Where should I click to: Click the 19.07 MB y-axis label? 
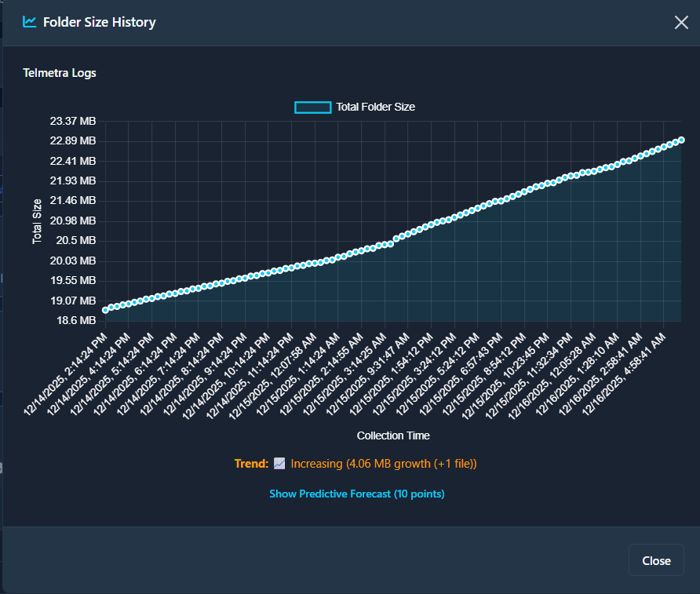(x=73, y=301)
